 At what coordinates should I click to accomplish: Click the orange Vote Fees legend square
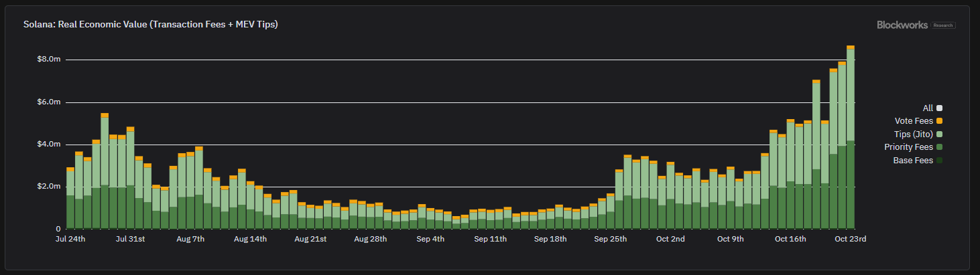click(940, 121)
